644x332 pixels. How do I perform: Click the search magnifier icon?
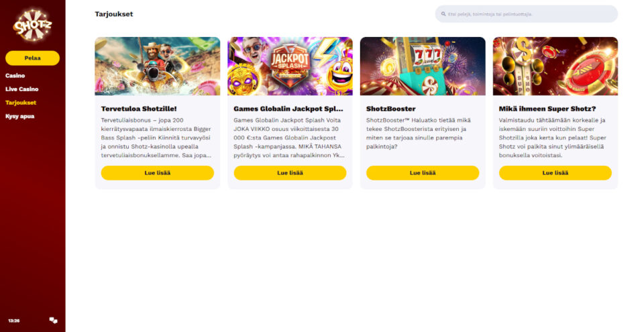pyautogui.click(x=443, y=14)
